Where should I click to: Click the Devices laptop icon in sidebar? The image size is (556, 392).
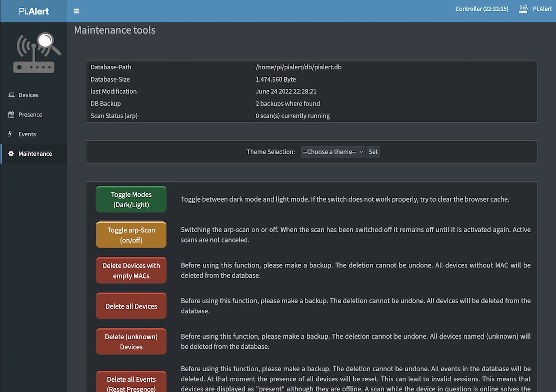12,95
